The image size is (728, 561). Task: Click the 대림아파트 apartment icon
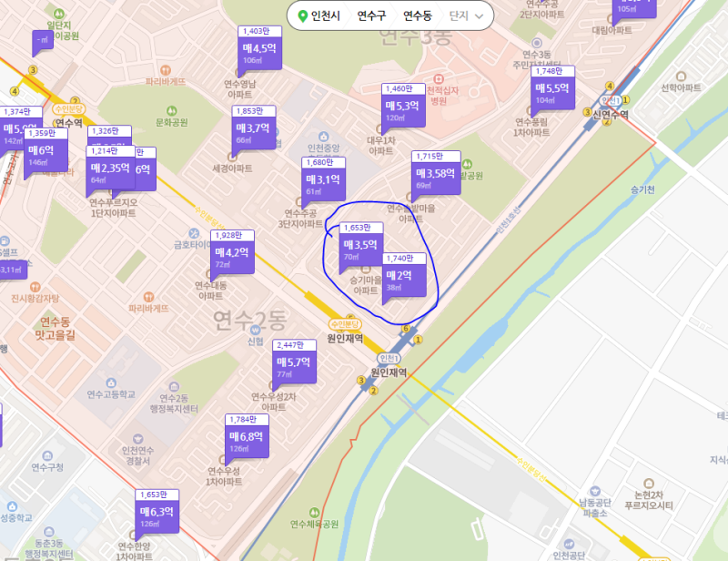click(x=612, y=19)
